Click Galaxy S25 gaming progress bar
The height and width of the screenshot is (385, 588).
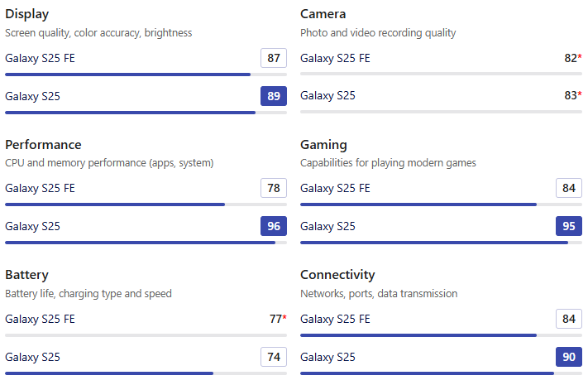(441, 243)
